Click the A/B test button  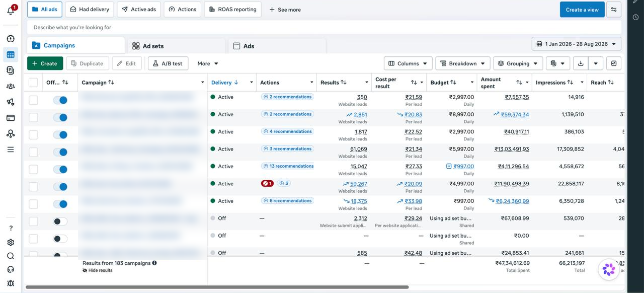[168, 63]
